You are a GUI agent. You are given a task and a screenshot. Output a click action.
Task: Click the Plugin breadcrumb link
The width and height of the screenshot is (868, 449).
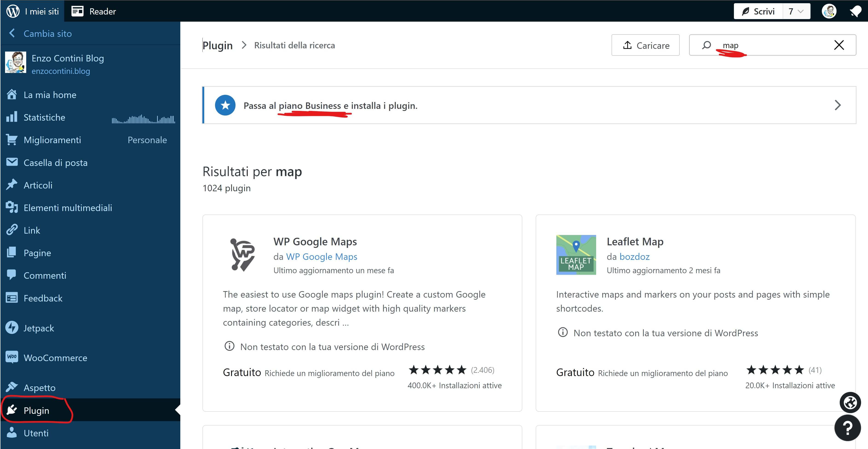(x=218, y=45)
